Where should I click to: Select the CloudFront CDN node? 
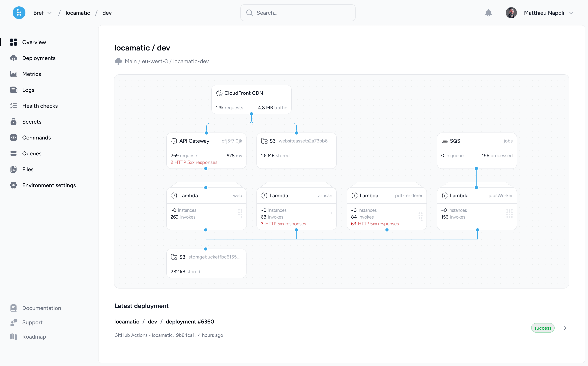pos(251,93)
